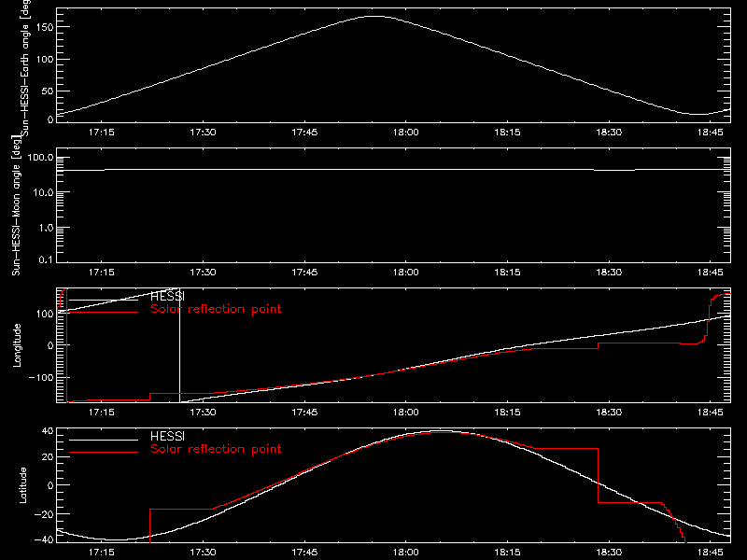Click the 1.0 tick on Moon angle axis
Viewport: 747px width, 560px height.
click(x=46, y=228)
